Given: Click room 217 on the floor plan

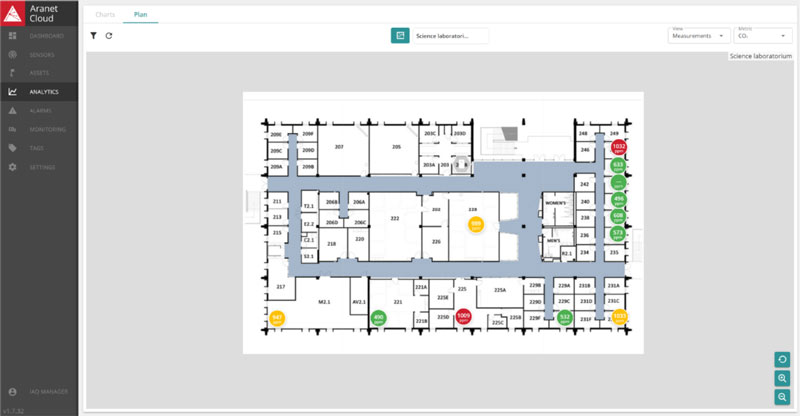Looking at the screenshot, I should 281,287.
